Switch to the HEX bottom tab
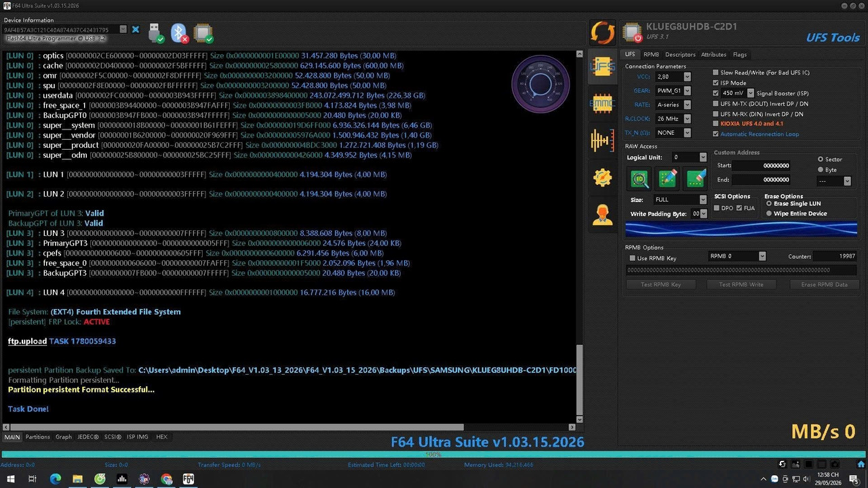 161,437
